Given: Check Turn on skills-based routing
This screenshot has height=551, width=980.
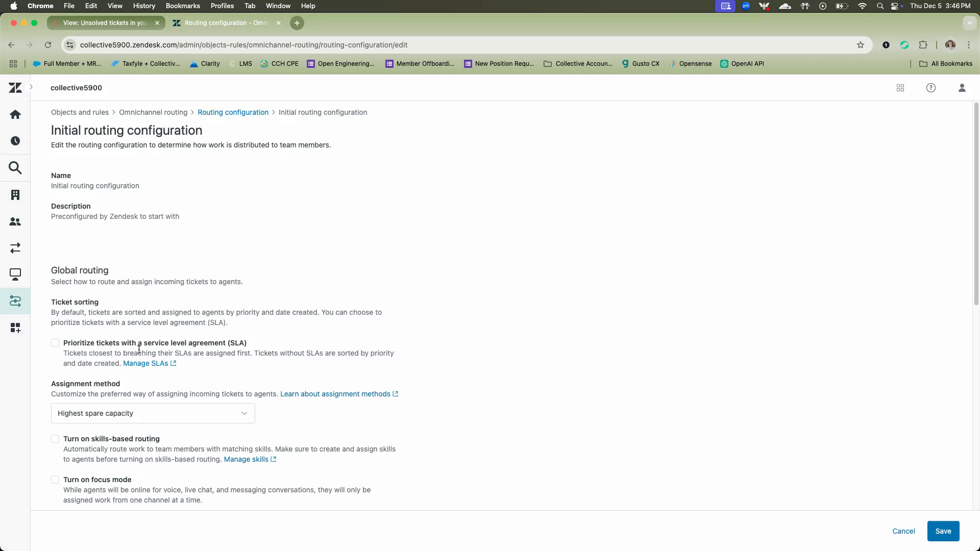Looking at the screenshot, I should coord(55,439).
